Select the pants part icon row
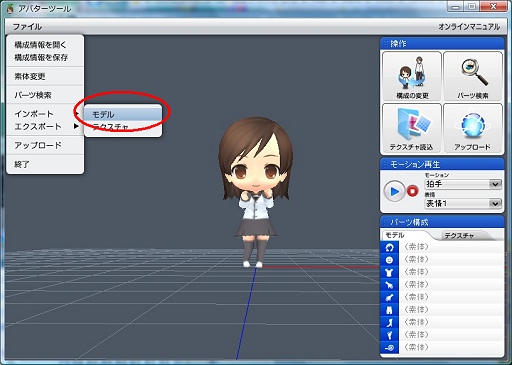Viewport: 512px width, 365px height. [442, 310]
